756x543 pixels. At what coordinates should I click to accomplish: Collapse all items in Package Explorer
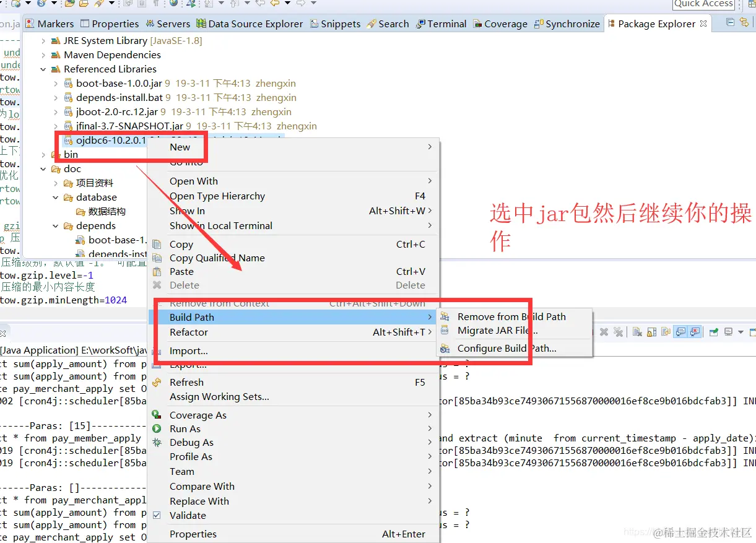coord(730,23)
